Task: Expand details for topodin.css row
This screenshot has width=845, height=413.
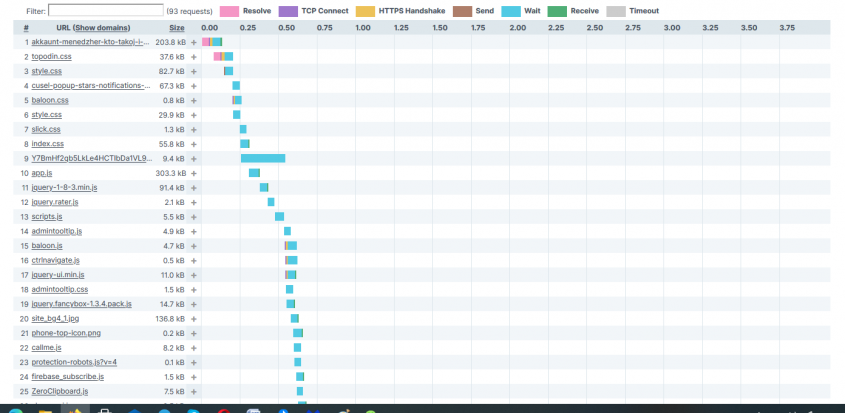Action: 194,57
